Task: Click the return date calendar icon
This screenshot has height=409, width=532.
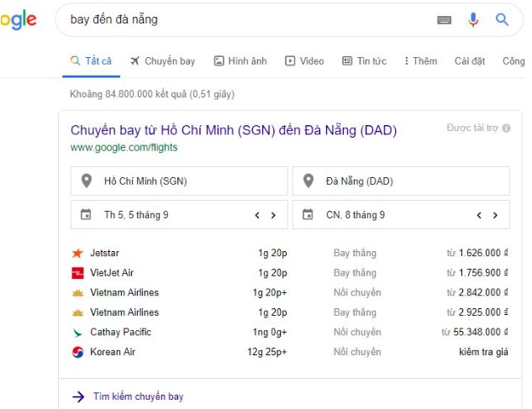Action: click(x=308, y=214)
